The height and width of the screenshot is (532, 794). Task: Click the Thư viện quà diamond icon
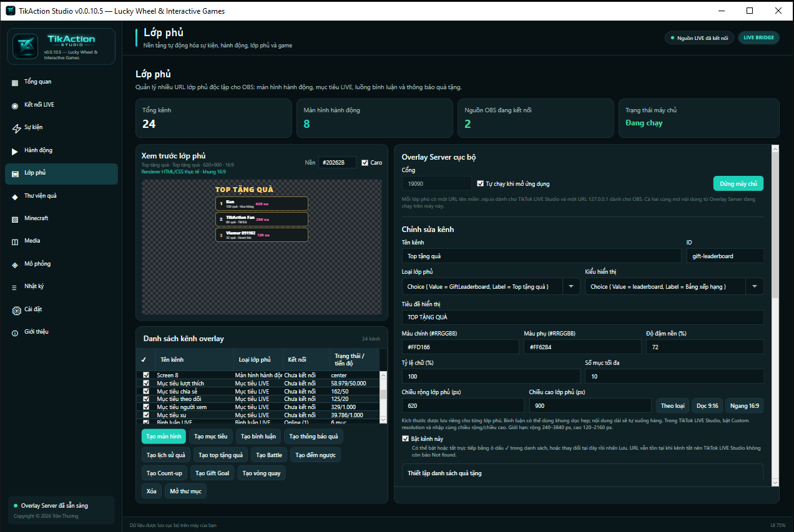(x=15, y=196)
